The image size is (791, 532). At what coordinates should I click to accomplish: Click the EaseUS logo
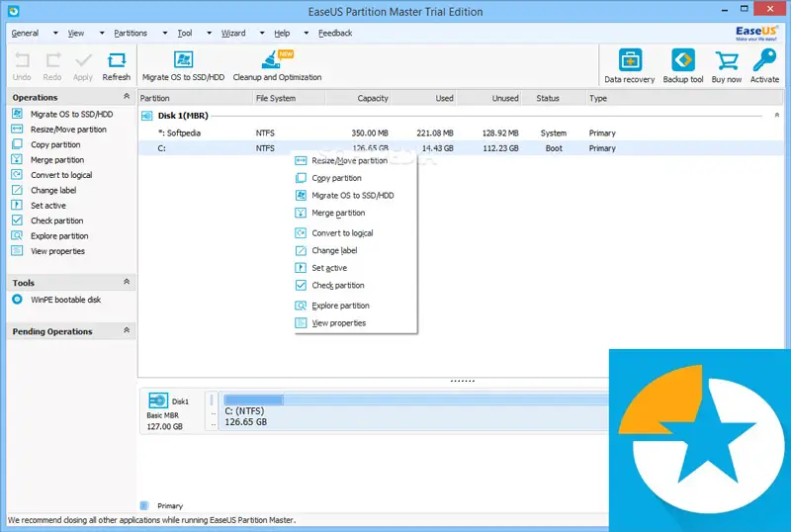coord(756,33)
